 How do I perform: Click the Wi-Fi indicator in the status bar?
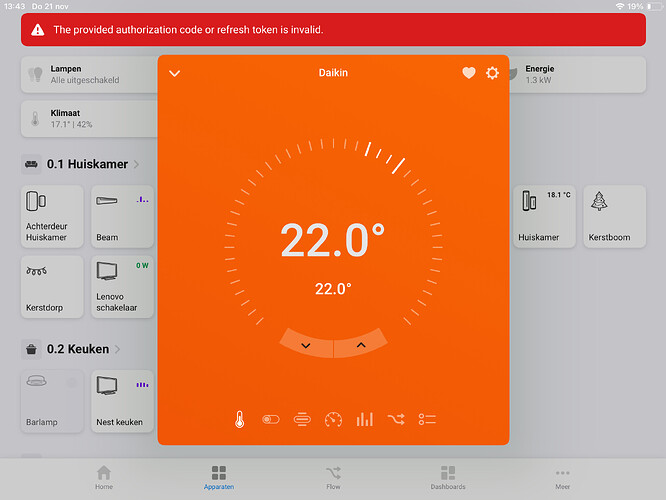tap(620, 6)
